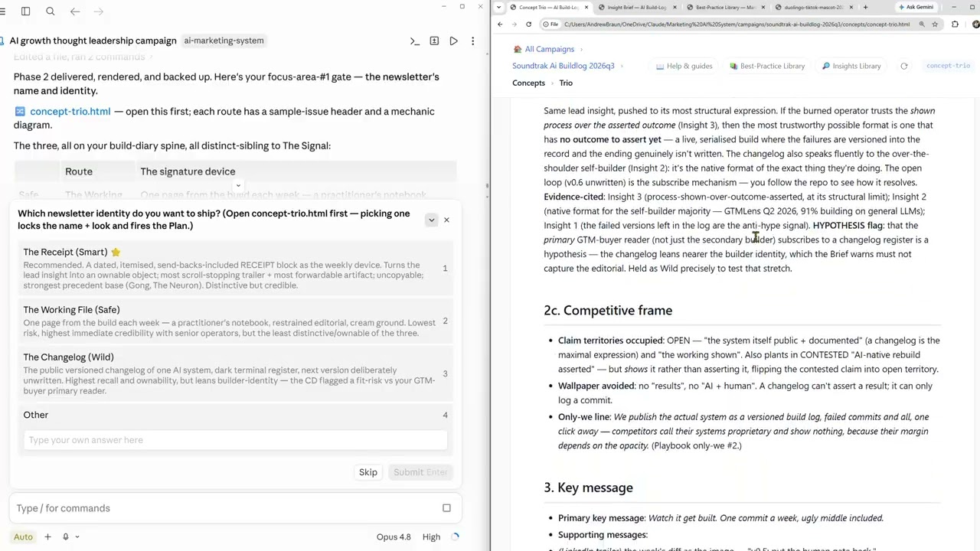Open the High effort selector
The height and width of the screenshot is (551, 980).
[431, 536]
